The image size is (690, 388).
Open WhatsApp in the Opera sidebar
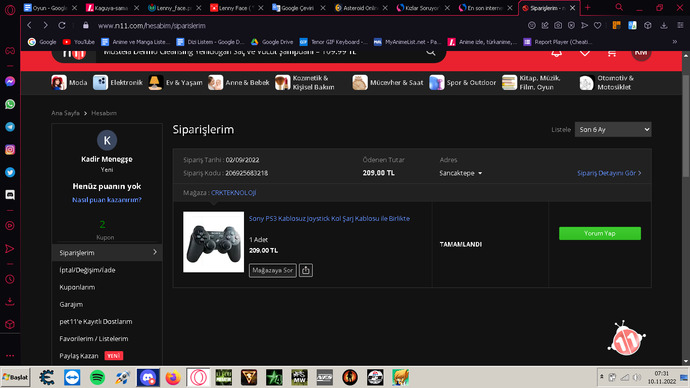click(x=10, y=104)
